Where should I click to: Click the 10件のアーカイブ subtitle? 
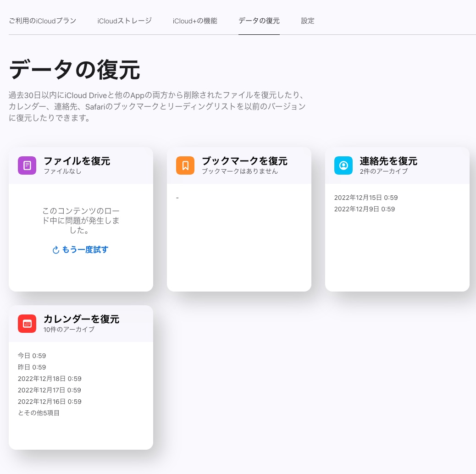[x=69, y=330]
